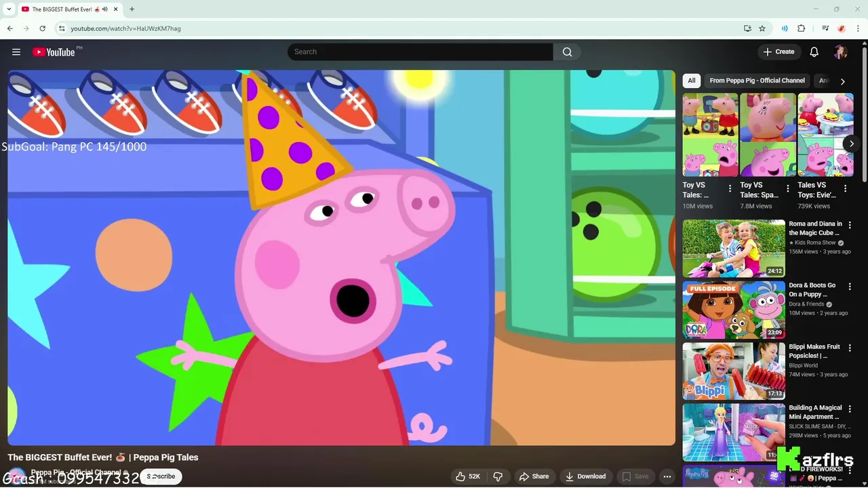
Task: Open the Tales VS Toys: Evie's short thumbnail
Action: pos(825,135)
